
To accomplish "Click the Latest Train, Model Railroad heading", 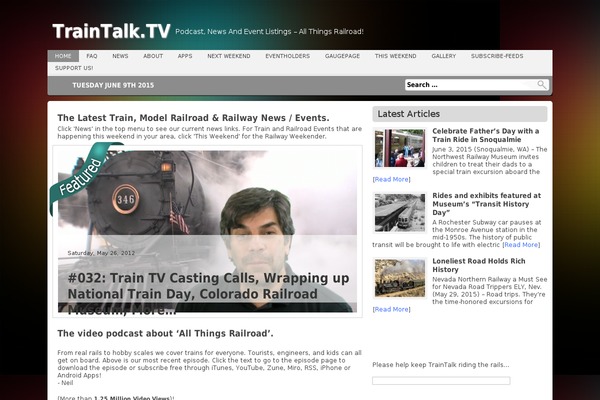I will pos(193,118).
